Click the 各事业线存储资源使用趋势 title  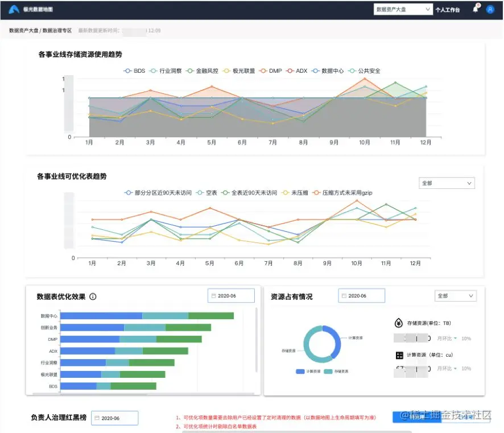pyautogui.click(x=80, y=54)
